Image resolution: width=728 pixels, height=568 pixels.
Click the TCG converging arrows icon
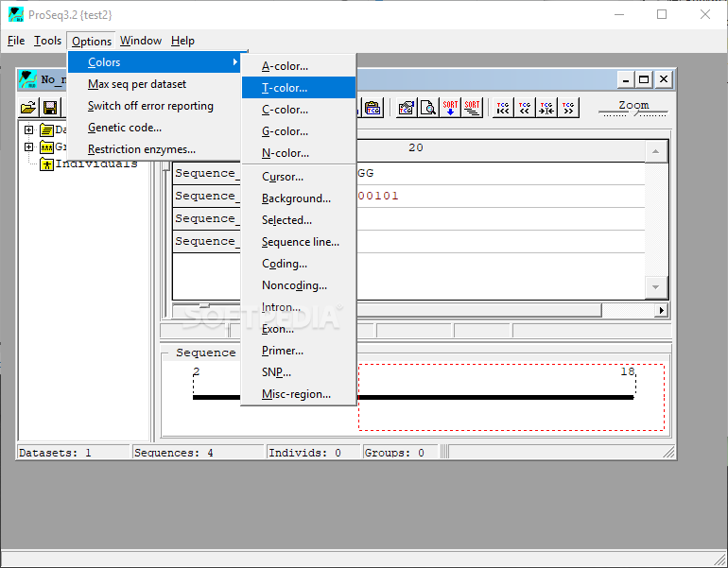pyautogui.click(x=546, y=108)
